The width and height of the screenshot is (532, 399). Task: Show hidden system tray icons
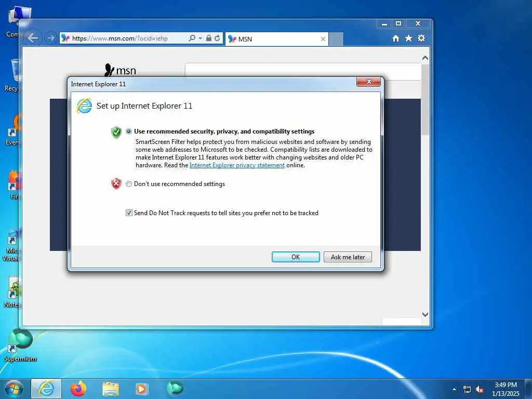pos(454,389)
